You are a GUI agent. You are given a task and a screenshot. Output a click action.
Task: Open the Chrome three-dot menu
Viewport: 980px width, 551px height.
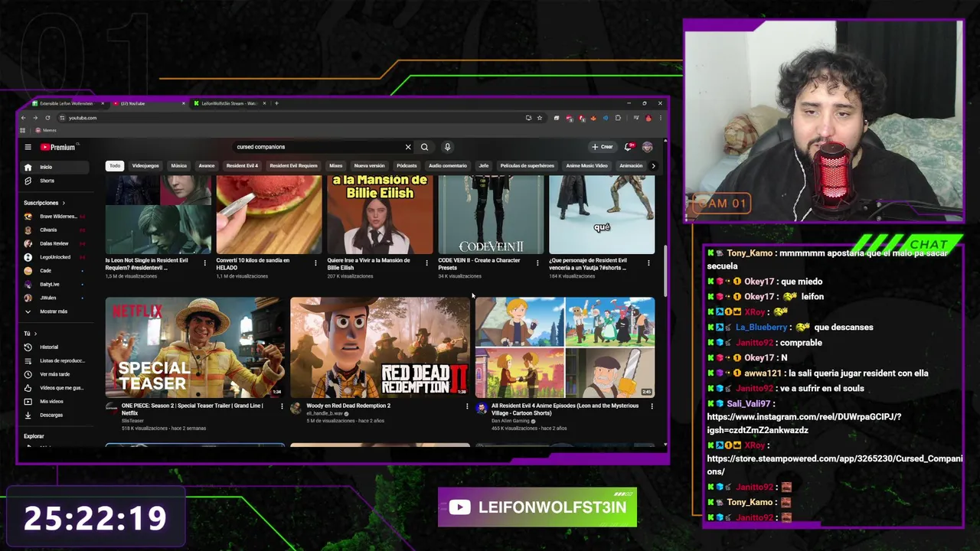click(x=660, y=118)
